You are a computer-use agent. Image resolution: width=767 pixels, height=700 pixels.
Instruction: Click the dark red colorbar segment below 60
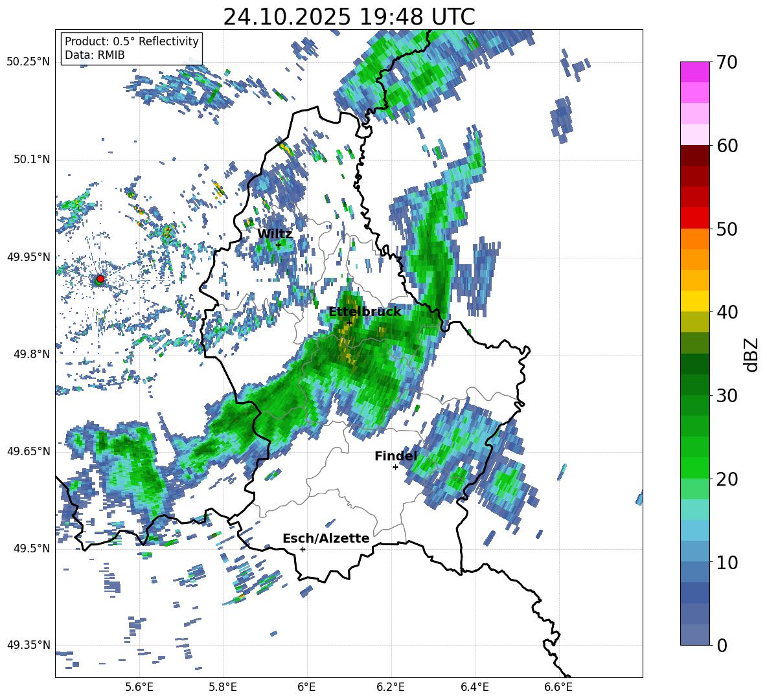[x=694, y=155]
